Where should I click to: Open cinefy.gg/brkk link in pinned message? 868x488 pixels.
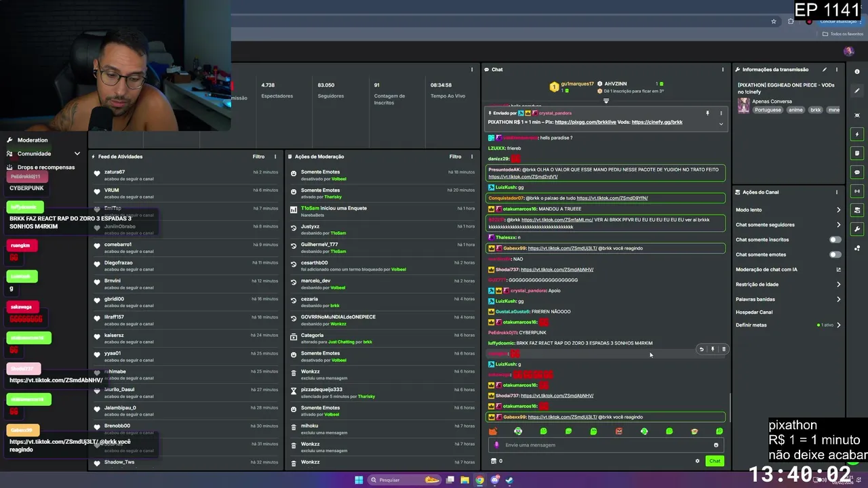656,122
